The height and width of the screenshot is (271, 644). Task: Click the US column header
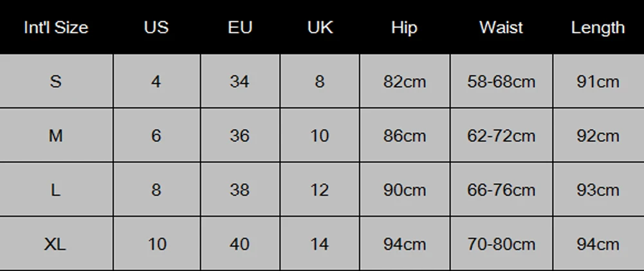click(x=156, y=28)
